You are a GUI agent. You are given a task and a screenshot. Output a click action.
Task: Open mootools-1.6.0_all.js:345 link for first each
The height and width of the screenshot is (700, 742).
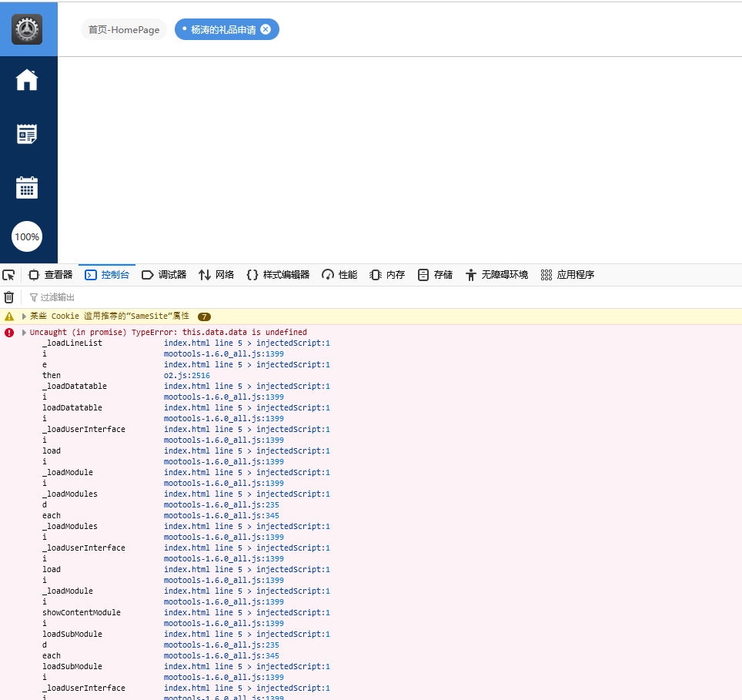pyautogui.click(x=222, y=516)
